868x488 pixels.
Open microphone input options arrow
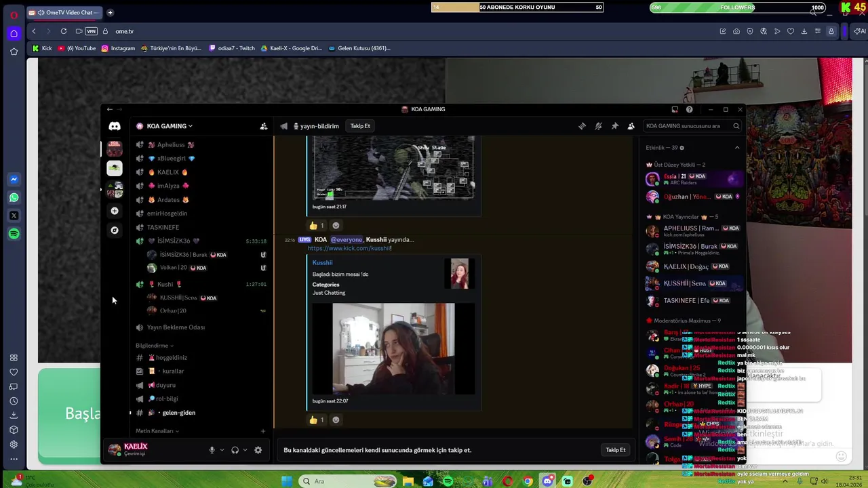click(x=222, y=450)
